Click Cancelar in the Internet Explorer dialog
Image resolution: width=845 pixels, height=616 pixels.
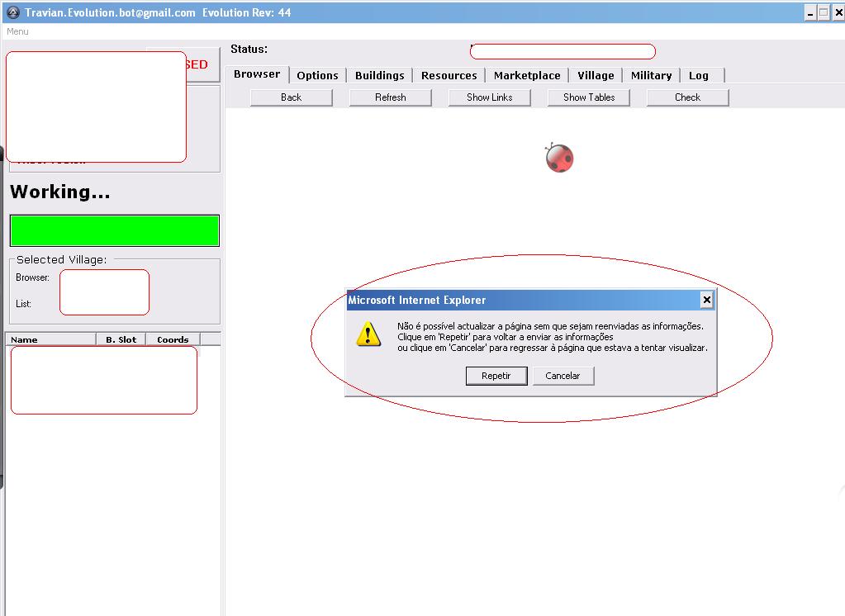[563, 376]
